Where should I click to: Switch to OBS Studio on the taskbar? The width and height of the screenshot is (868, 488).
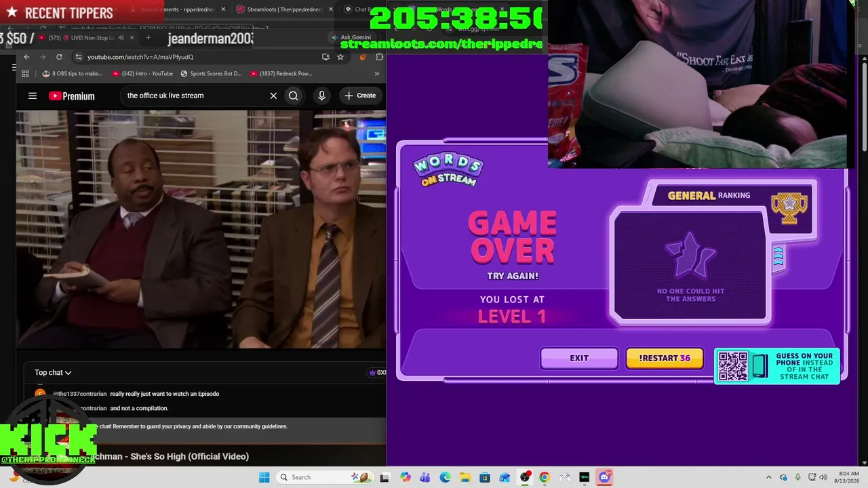[524, 477]
